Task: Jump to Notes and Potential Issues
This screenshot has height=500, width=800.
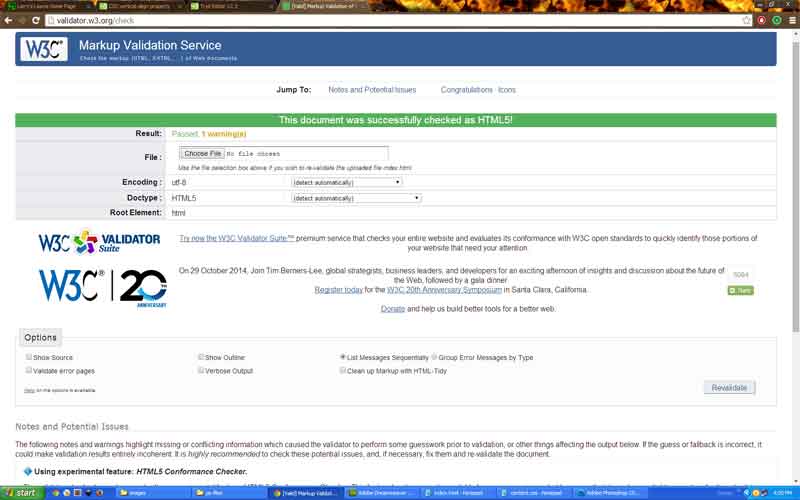Action: click(372, 90)
